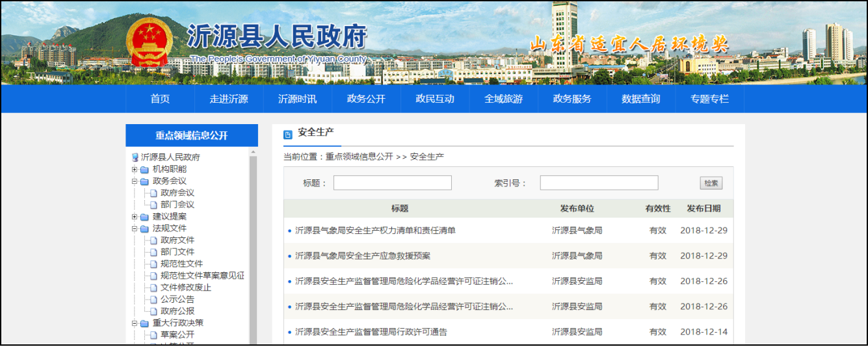Click the 索引号 input field
Screen dimensions: 868x347
coord(599,183)
